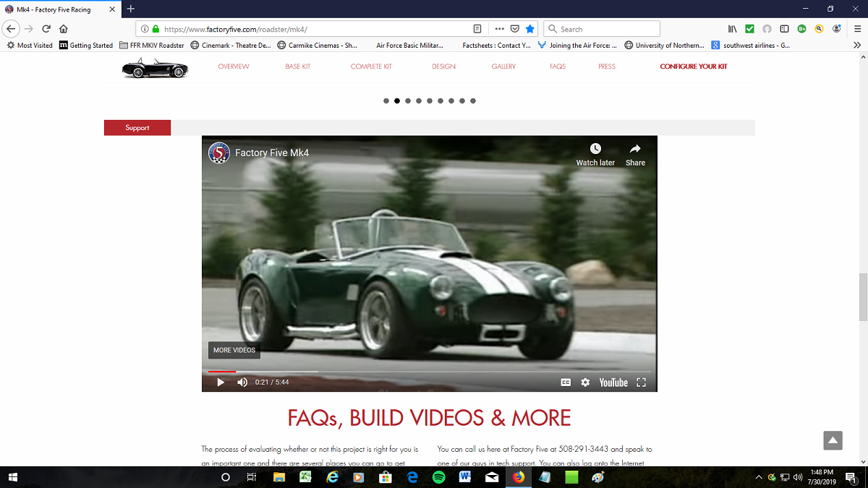Open Spotify from the taskbar
Image resolution: width=868 pixels, height=488 pixels.
[439, 477]
